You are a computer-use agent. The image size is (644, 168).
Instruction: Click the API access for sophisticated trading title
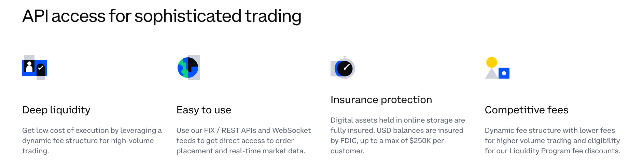(x=162, y=16)
